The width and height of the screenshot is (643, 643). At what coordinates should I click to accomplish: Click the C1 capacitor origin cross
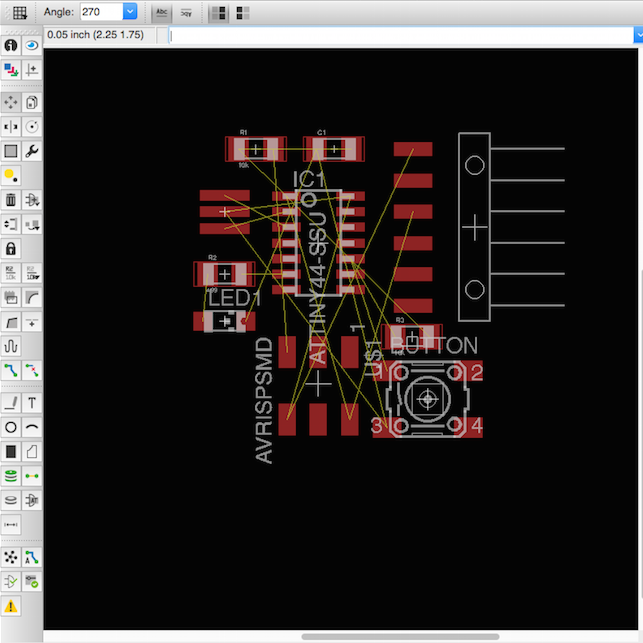click(334, 149)
